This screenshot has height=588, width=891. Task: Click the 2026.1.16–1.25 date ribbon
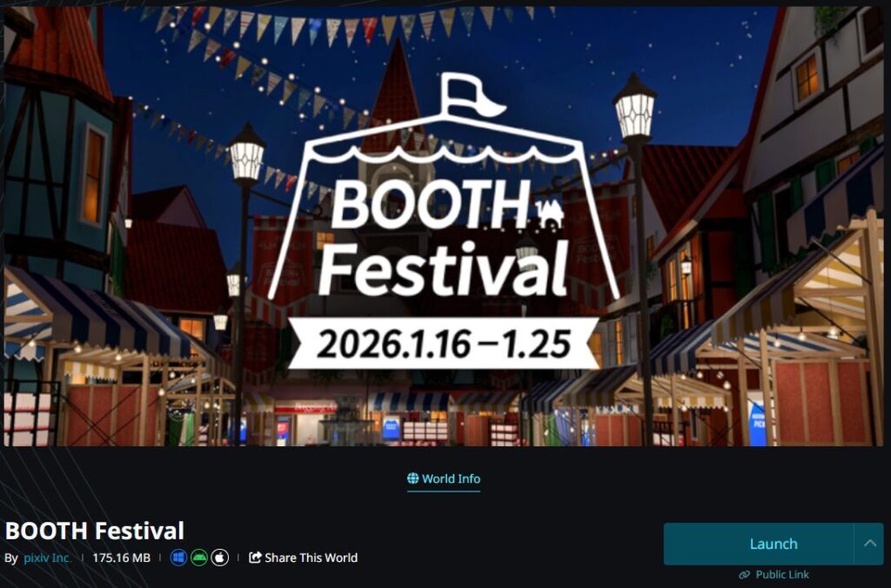click(x=444, y=344)
